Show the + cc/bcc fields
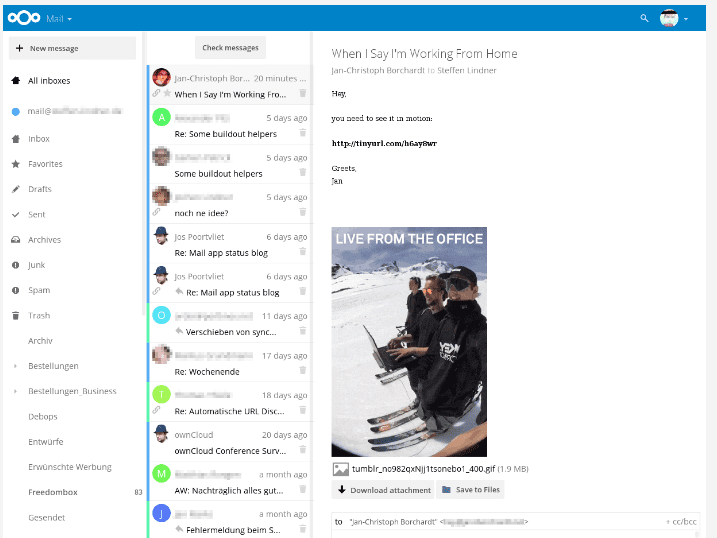Viewport: 717px width, 538px height. pyautogui.click(x=681, y=522)
